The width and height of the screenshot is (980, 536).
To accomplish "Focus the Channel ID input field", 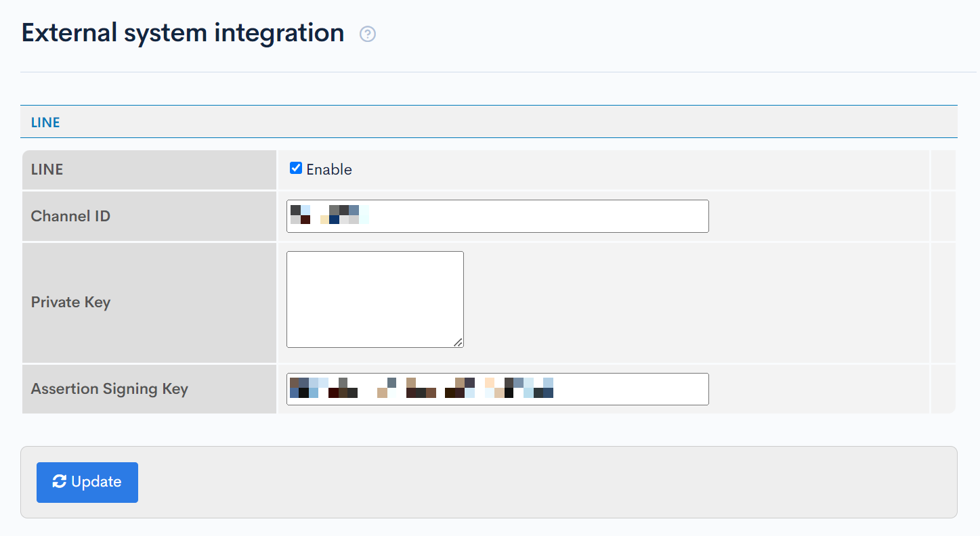I will [498, 216].
